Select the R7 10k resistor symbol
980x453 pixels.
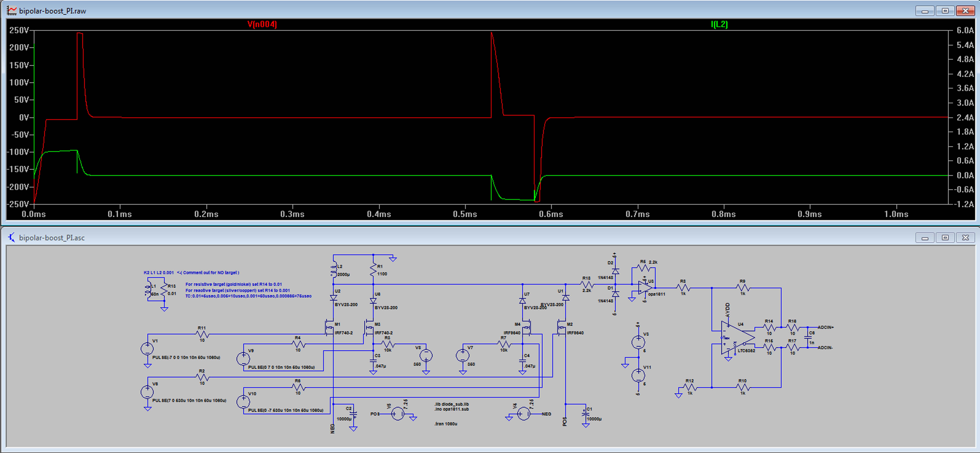pos(504,344)
